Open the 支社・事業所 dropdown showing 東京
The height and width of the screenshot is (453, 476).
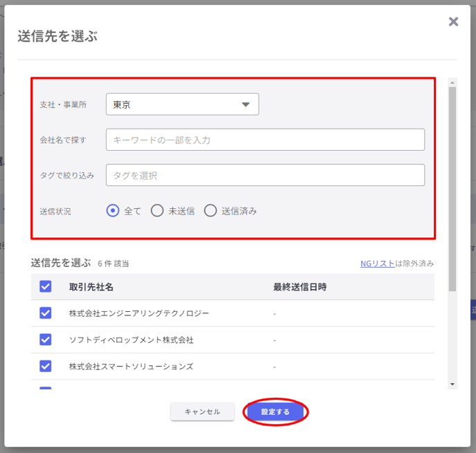183,104
